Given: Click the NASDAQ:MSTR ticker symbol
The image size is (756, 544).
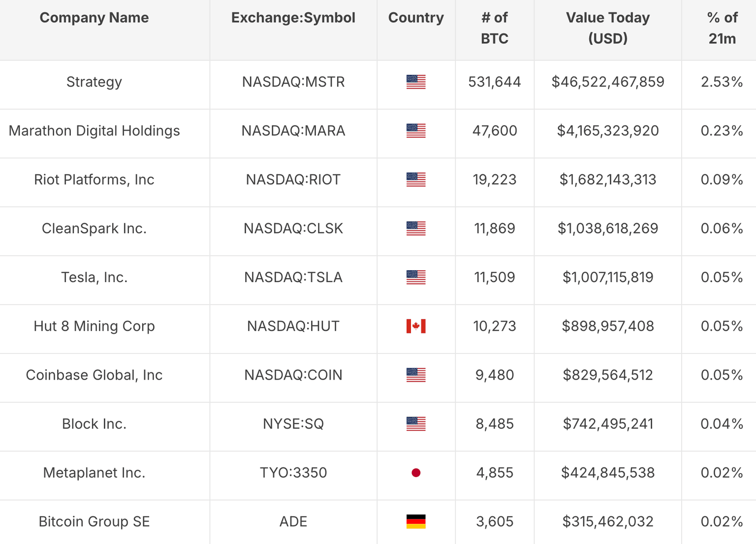Looking at the screenshot, I should [x=293, y=82].
